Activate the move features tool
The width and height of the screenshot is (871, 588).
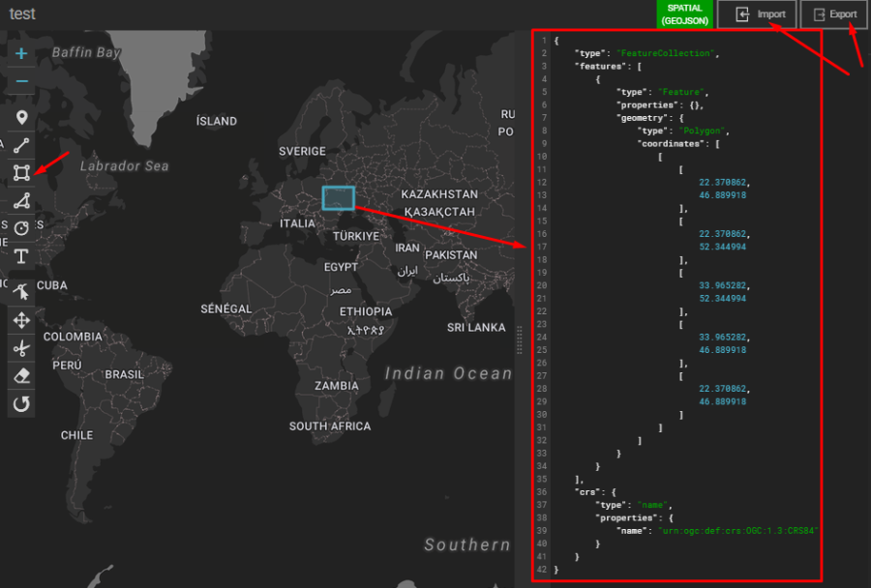point(20,320)
